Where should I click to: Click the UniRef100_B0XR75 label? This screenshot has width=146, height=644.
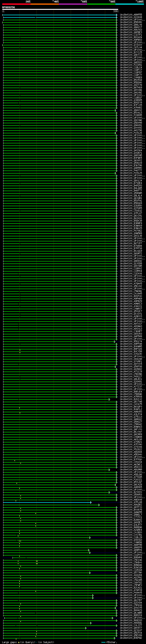(131, 510)
